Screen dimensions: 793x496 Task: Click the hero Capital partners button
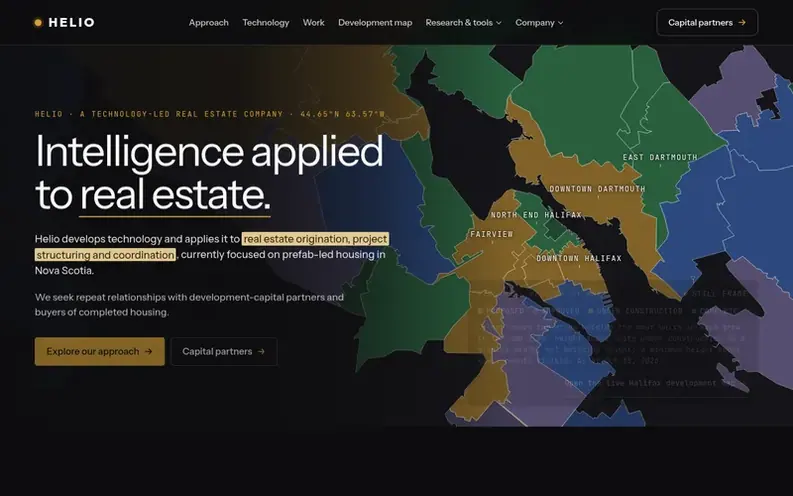coord(224,351)
